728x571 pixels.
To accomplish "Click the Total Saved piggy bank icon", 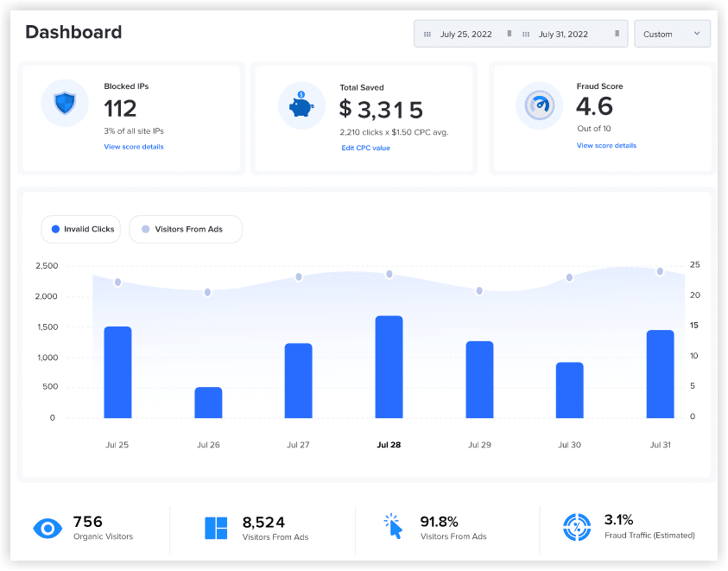I will (x=301, y=105).
